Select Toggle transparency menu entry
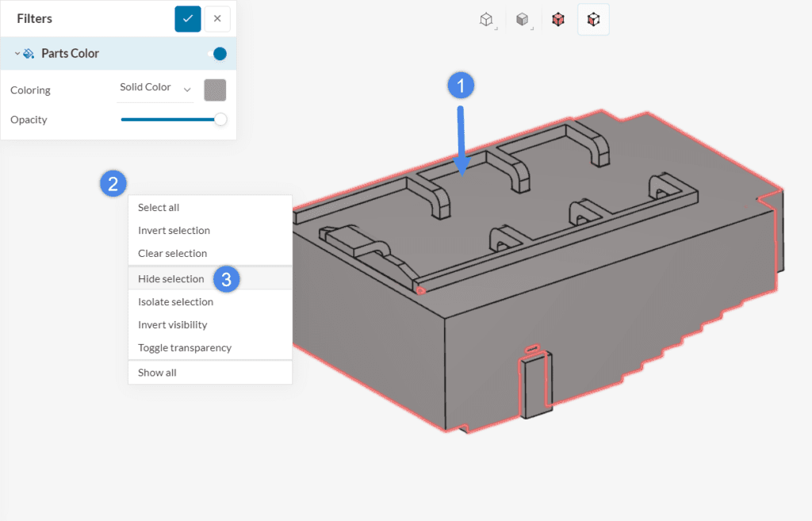Image resolution: width=812 pixels, height=521 pixels. pyautogui.click(x=184, y=347)
